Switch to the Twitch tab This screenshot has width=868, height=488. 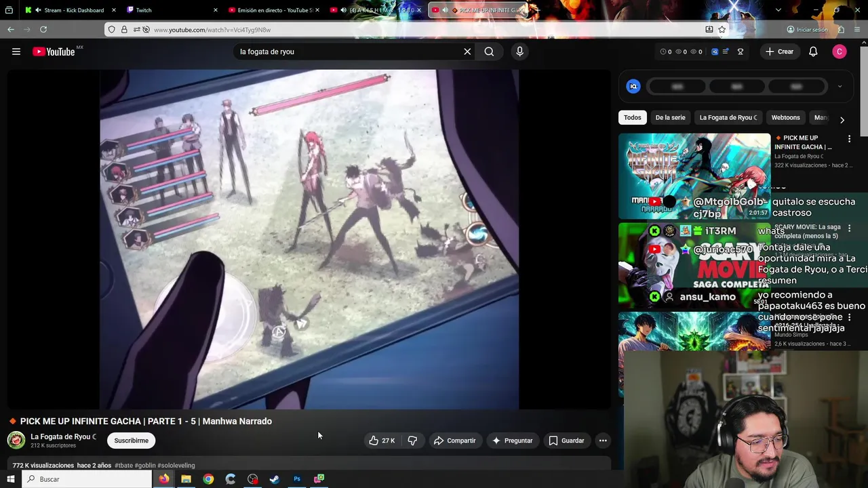point(172,10)
